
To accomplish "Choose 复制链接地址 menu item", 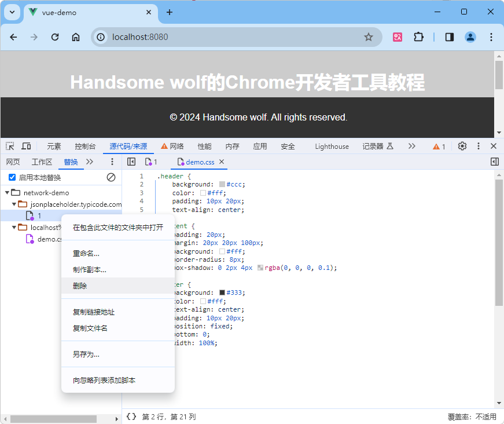I will tap(118, 312).
